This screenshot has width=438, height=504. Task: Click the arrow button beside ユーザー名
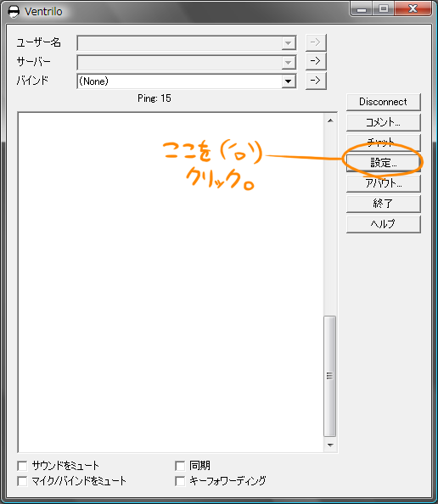coord(316,42)
